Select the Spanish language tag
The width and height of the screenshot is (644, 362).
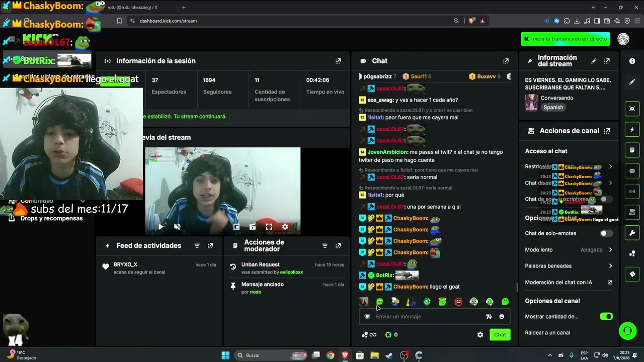click(x=553, y=108)
